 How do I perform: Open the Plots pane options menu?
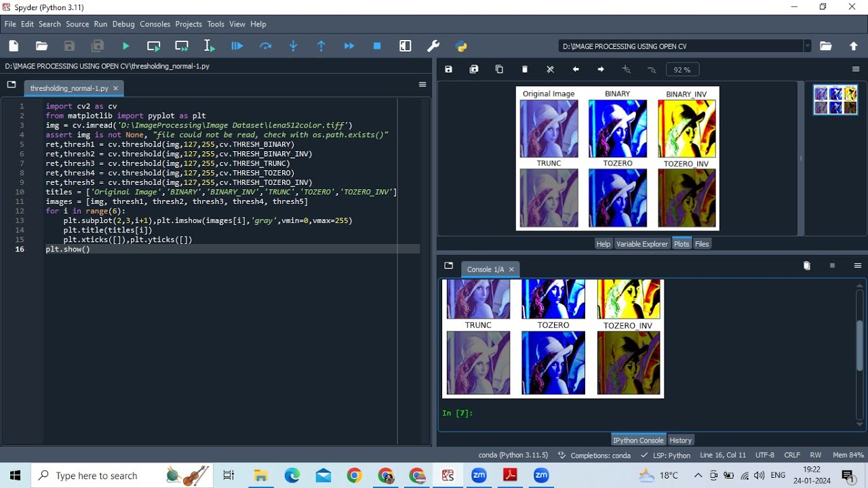856,69
